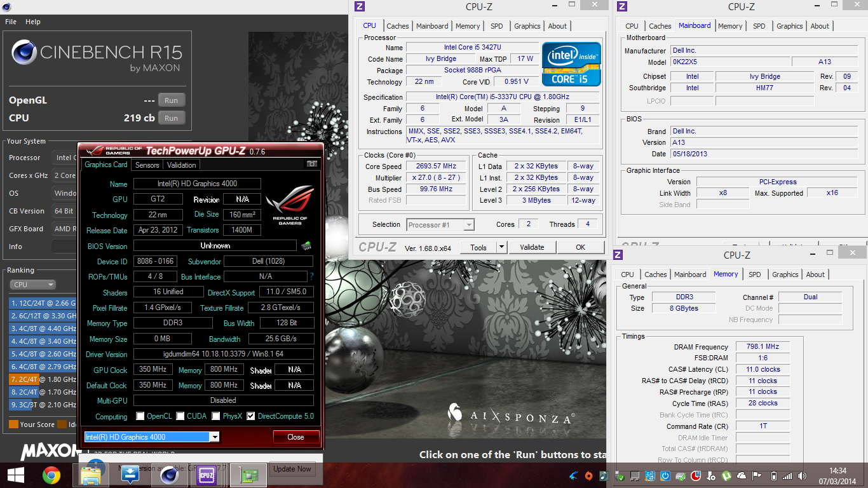This screenshot has height=488, width=868.
Task: Open the Cinebench ranking CPU dropdown
Action: (x=32, y=285)
